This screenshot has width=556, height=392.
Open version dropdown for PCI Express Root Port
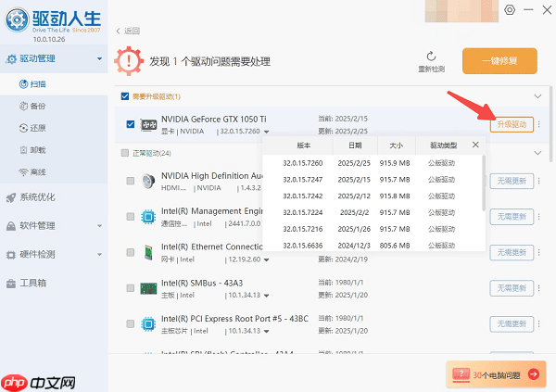click(266, 332)
